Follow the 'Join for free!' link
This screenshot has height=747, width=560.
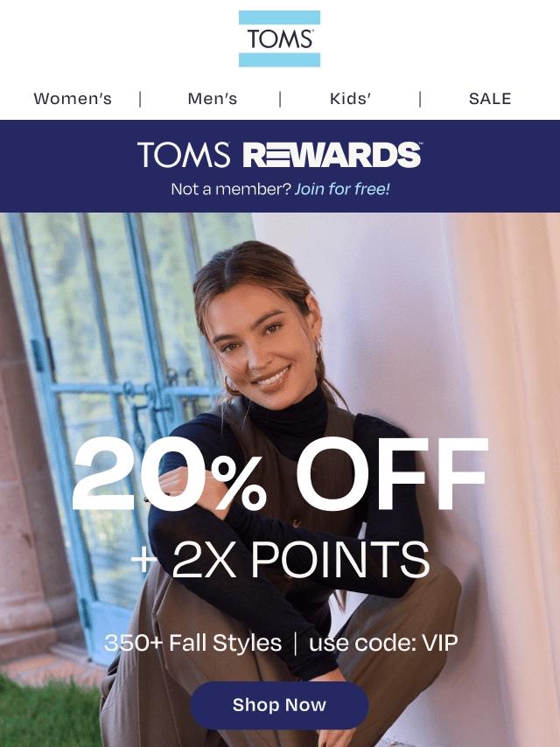(342, 189)
